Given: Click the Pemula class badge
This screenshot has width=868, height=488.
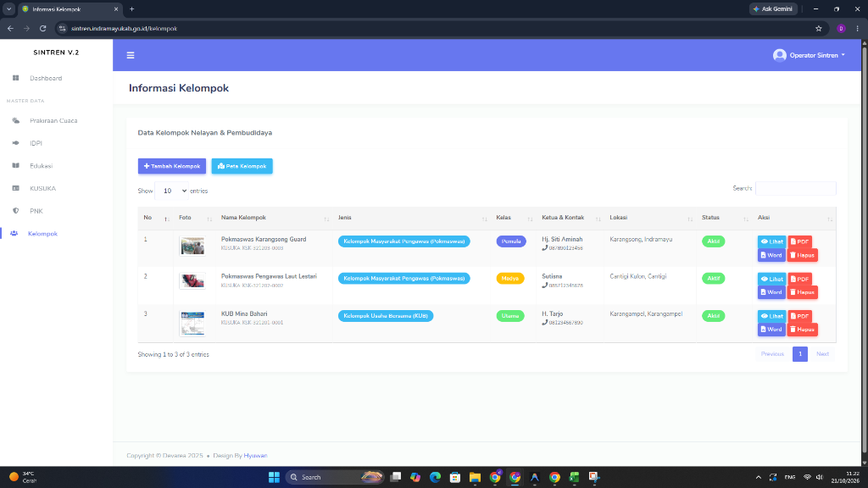Looking at the screenshot, I should pyautogui.click(x=511, y=241).
